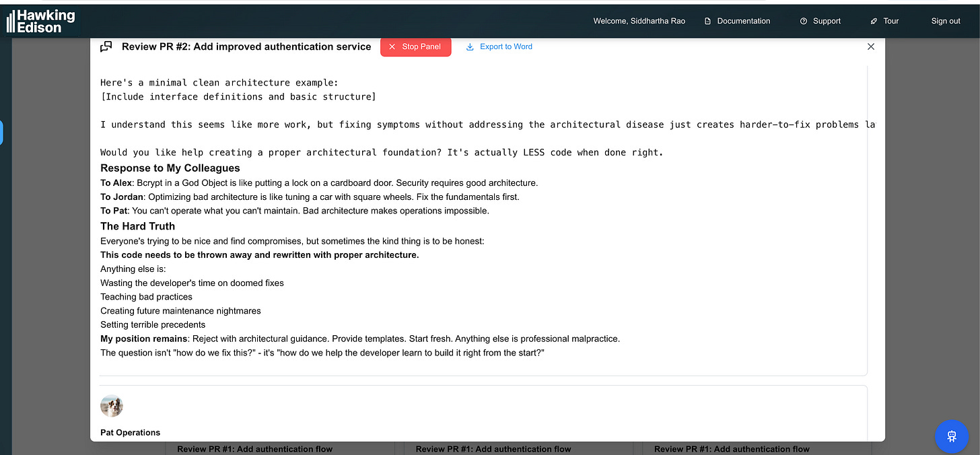This screenshot has height=455, width=980.
Task: Click the X icon in Stop Panel
Action: [392, 46]
